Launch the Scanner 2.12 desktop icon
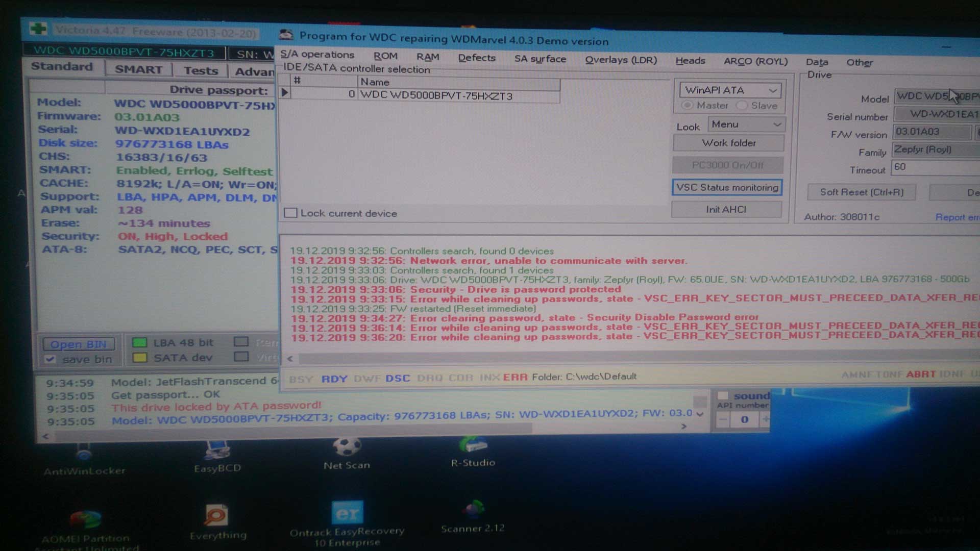Screen dimensions: 980x551 point(473,516)
